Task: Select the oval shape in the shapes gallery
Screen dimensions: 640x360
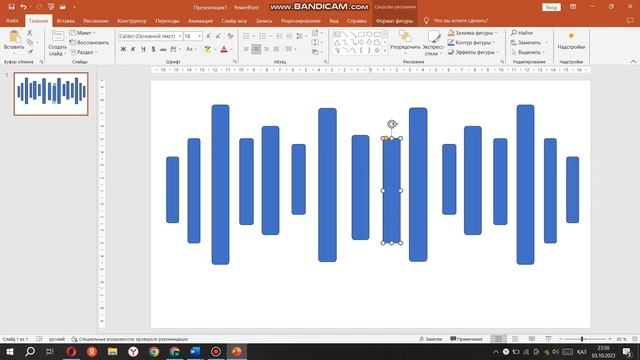Action: pos(369,34)
